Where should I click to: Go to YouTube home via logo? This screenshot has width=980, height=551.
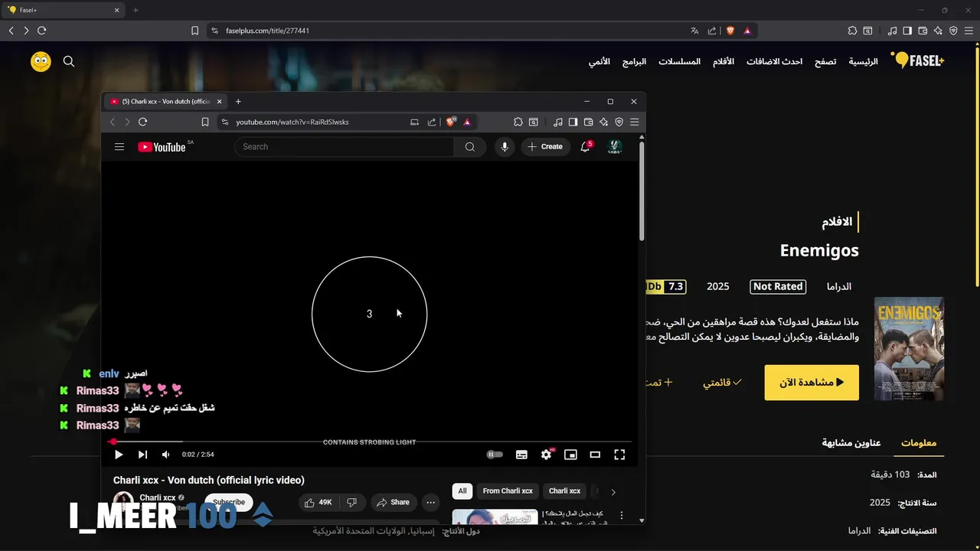(162, 147)
